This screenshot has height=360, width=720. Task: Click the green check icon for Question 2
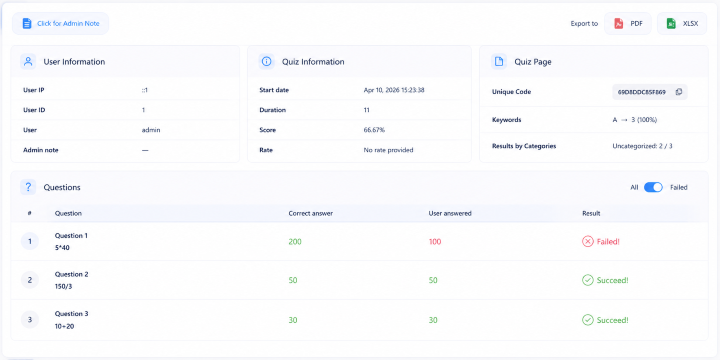tap(587, 280)
